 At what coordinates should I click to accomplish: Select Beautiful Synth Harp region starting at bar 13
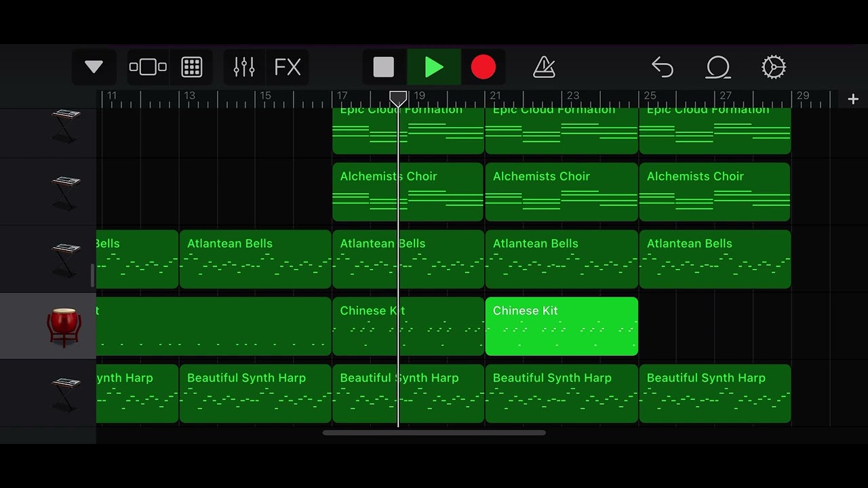point(255,393)
